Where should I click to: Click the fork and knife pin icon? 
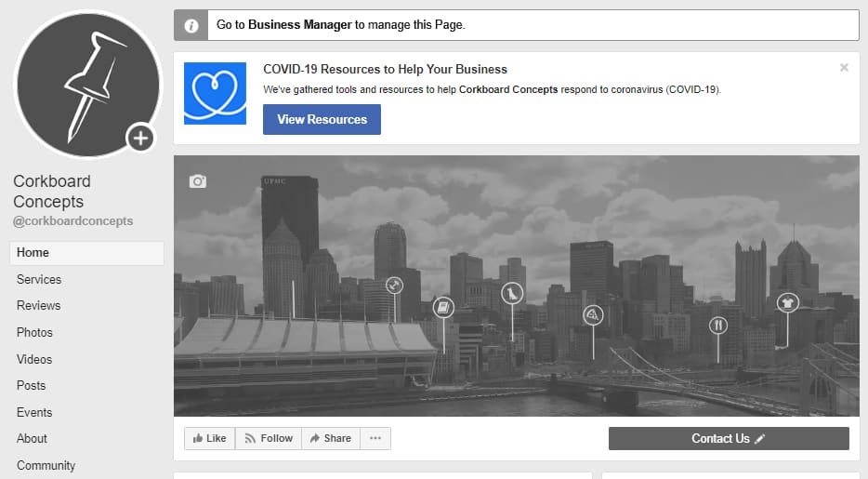[717, 325]
